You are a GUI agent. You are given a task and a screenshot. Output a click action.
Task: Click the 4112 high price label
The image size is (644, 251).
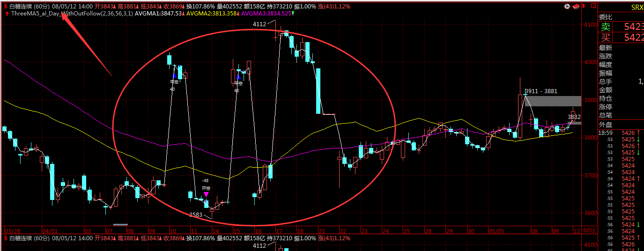259,24
